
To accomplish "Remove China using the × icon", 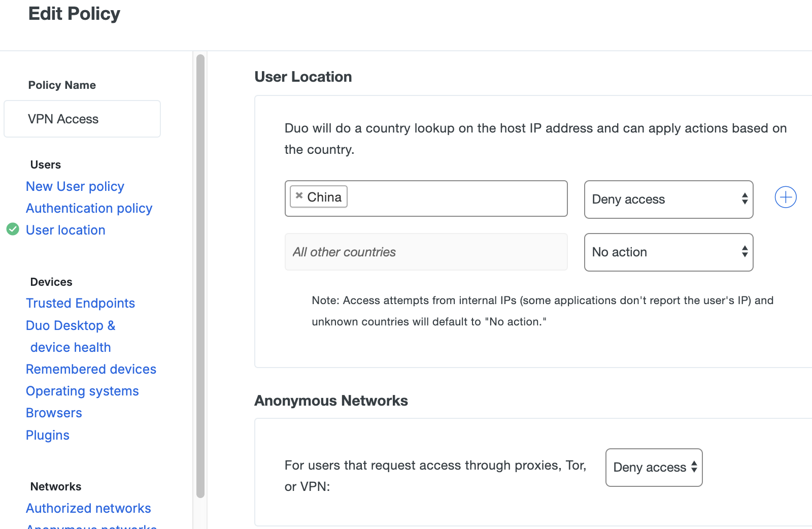I will [x=298, y=196].
